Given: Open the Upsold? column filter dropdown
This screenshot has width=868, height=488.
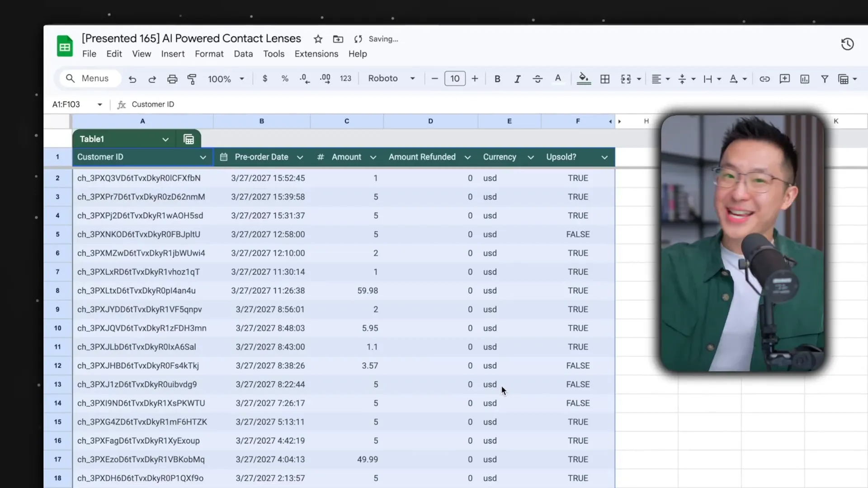Looking at the screenshot, I should point(604,157).
